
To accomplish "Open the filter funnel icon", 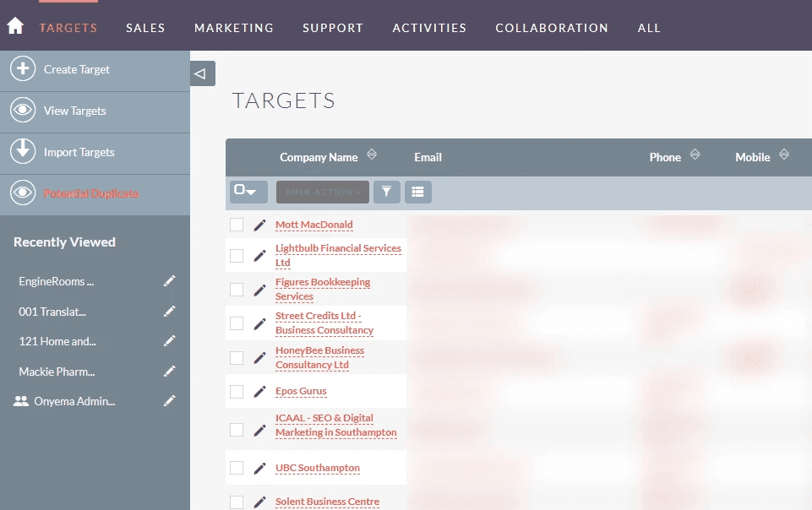I will pos(386,192).
